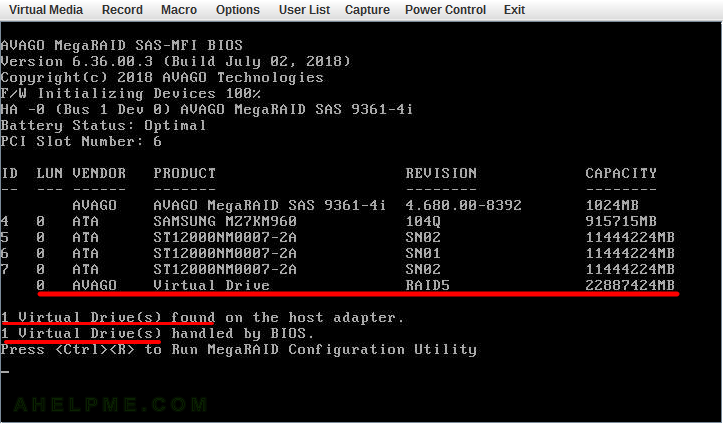Screen dimensions: 723x424
Task: Click the PRODUCT column header
Action: pyautogui.click(x=184, y=173)
